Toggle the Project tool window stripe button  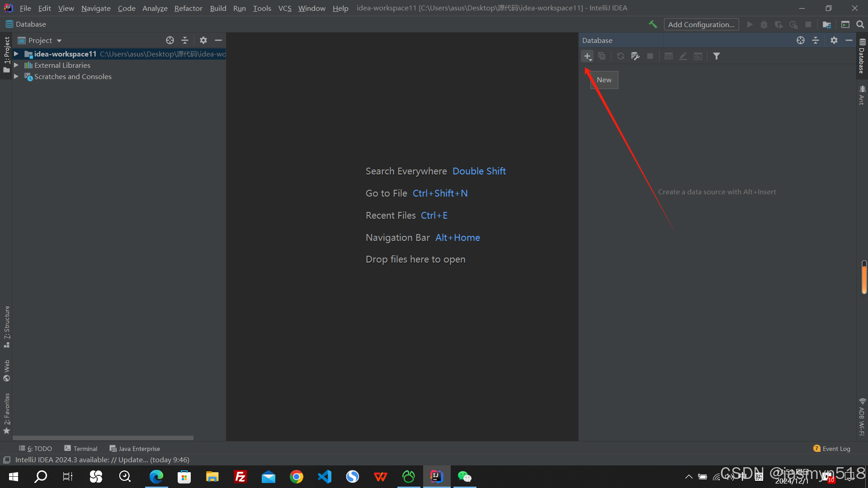(x=6, y=54)
